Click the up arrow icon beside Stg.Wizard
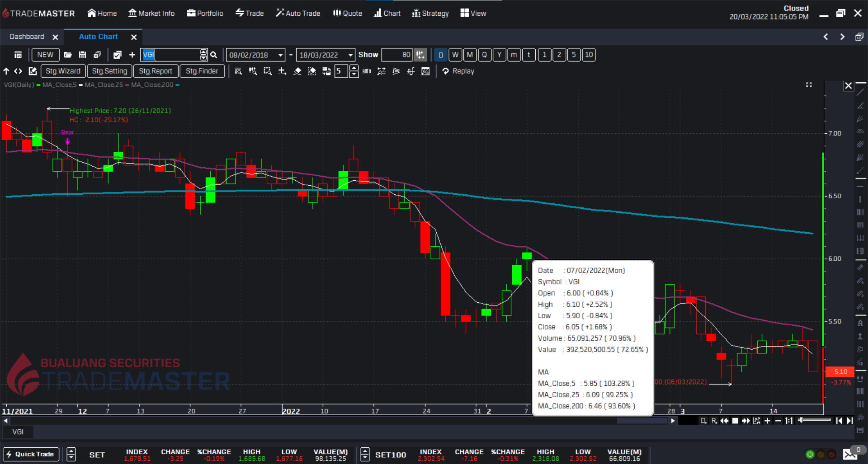868x464 pixels. (x=6, y=71)
